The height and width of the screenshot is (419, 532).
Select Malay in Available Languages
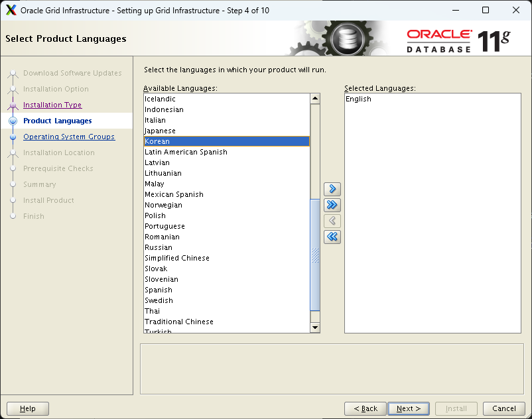point(227,184)
